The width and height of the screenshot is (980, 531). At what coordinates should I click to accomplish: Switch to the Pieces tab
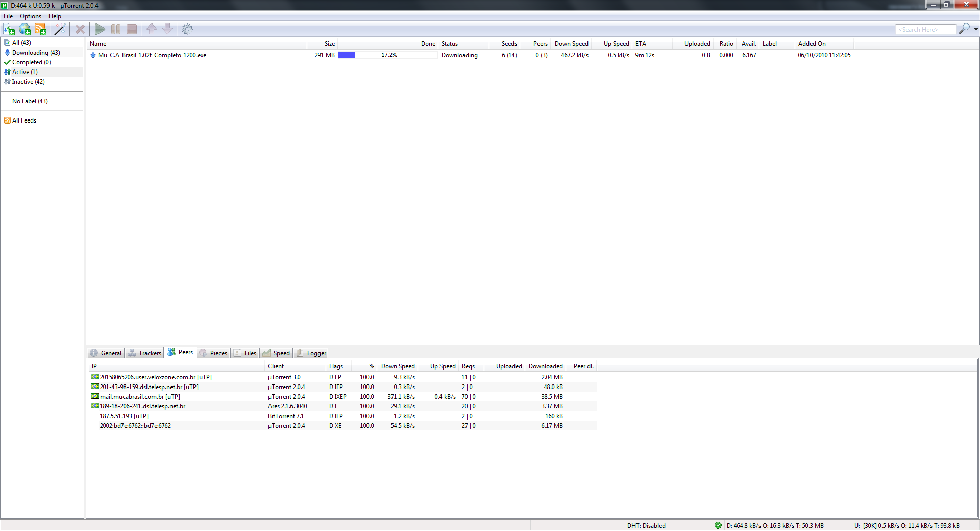point(213,353)
